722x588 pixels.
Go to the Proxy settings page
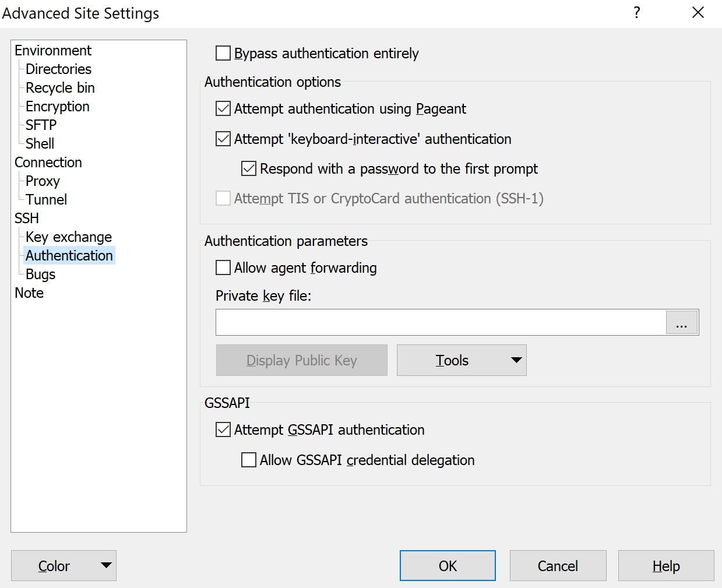(x=43, y=181)
